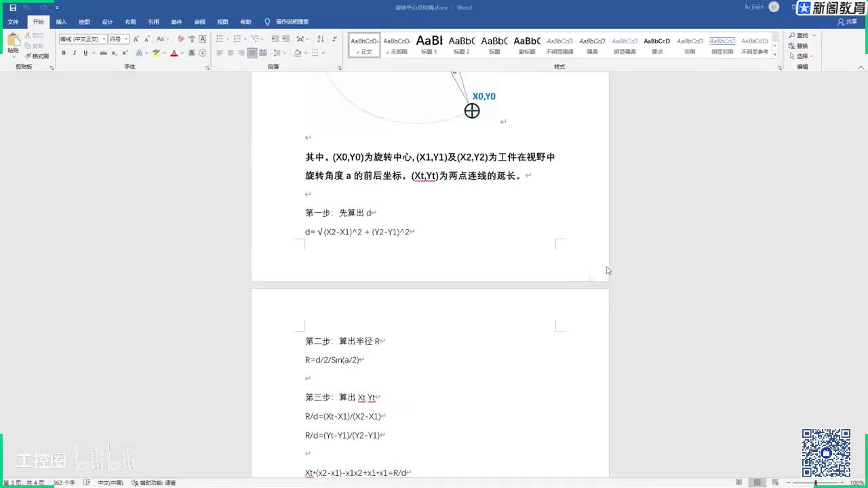
Task: Toggle justify alignment
Action: [252, 53]
